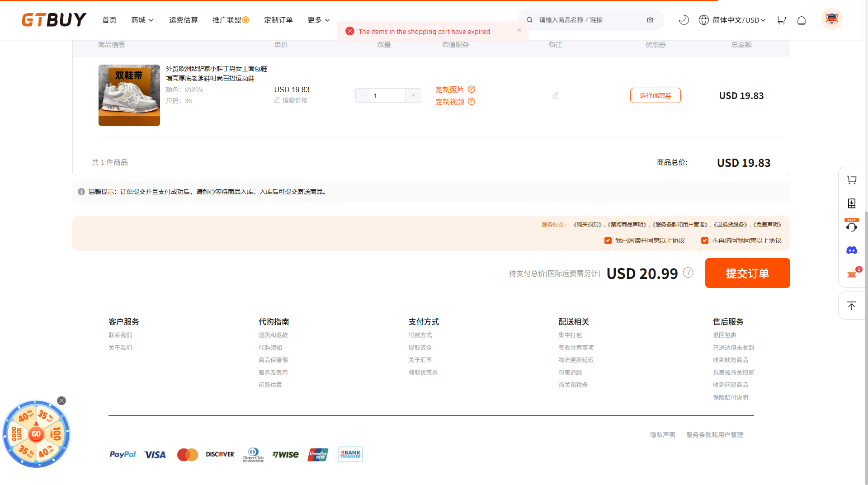The width and height of the screenshot is (868, 485).
Task: Open 24/7 customer support icon
Action: click(852, 226)
